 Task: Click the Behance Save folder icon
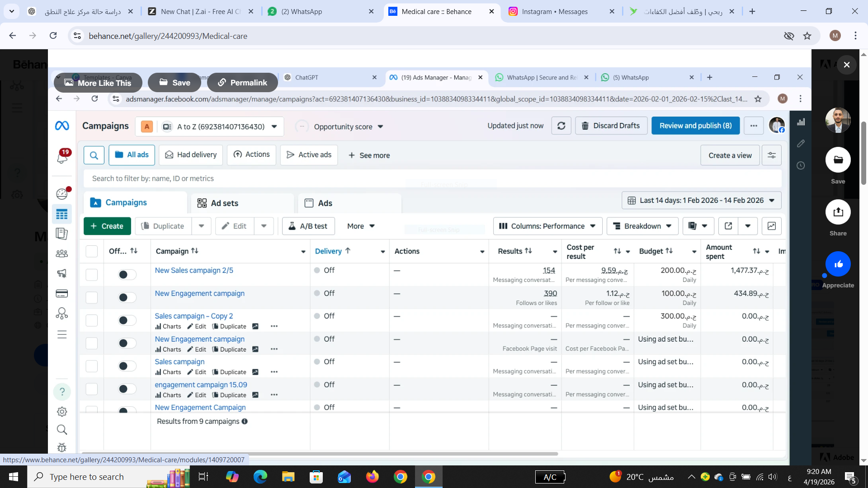(x=838, y=160)
